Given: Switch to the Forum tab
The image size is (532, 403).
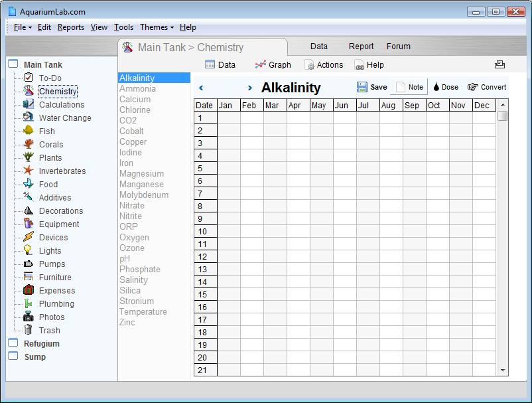Looking at the screenshot, I should tap(398, 46).
